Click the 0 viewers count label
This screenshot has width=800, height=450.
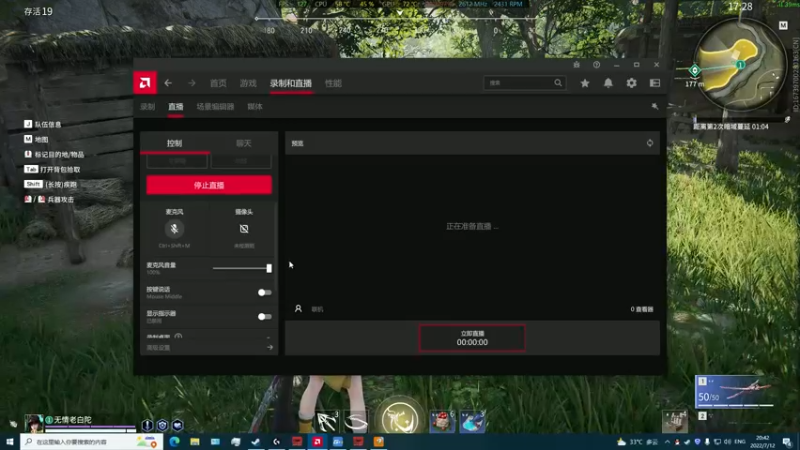642,309
